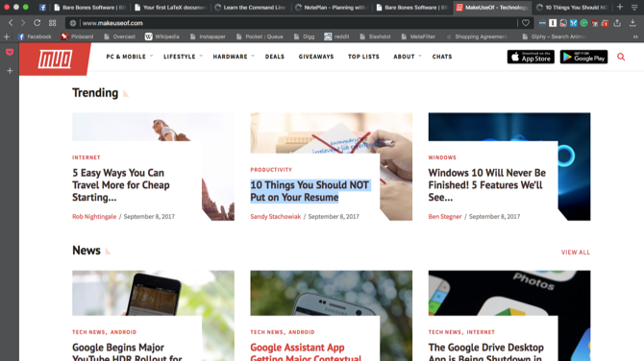Click the heart bookmark icon in address bar
This screenshot has width=644, height=361.
click(526, 23)
